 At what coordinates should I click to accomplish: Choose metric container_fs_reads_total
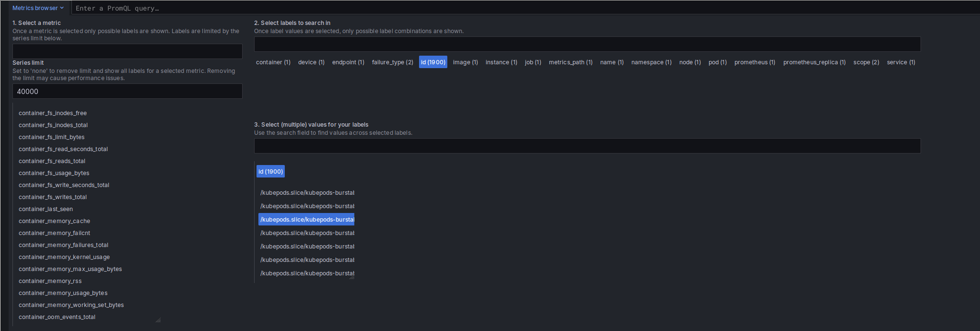click(x=52, y=161)
